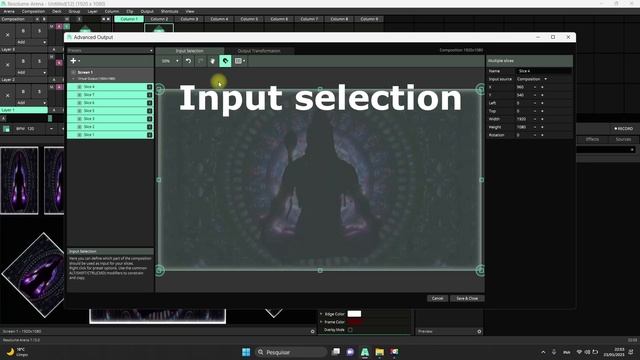Open the Shortcuts menu

click(169, 11)
